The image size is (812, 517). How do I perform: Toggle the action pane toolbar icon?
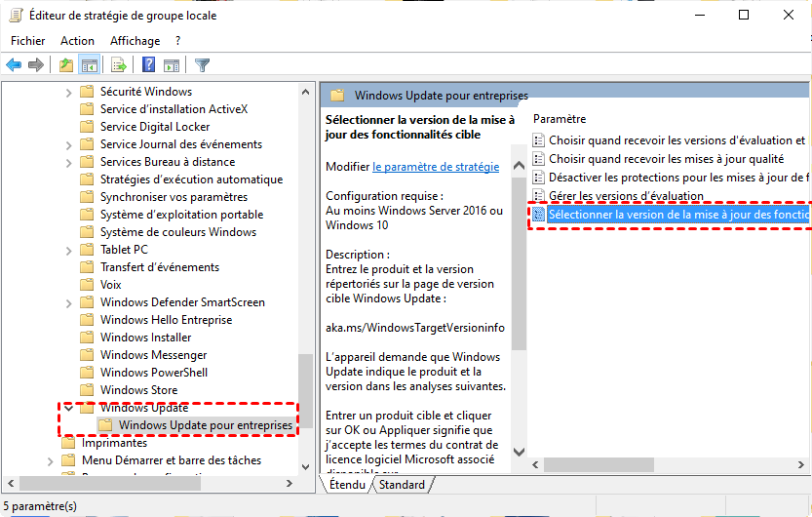point(172,65)
